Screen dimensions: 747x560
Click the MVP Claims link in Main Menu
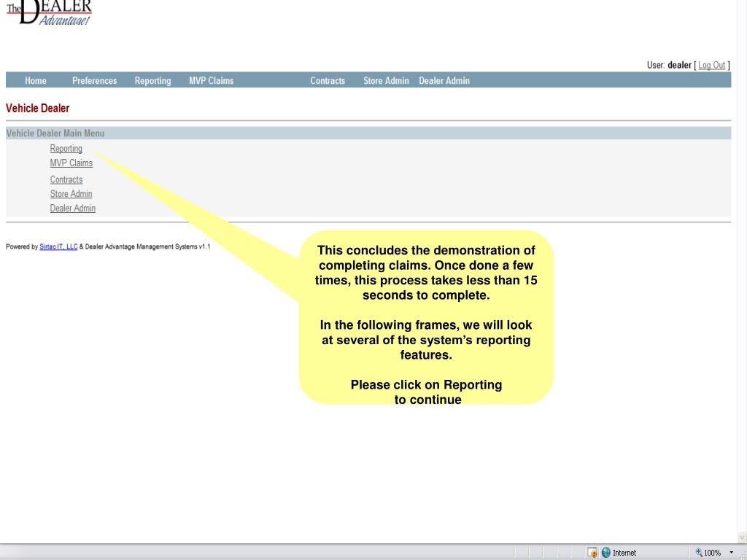71,163
